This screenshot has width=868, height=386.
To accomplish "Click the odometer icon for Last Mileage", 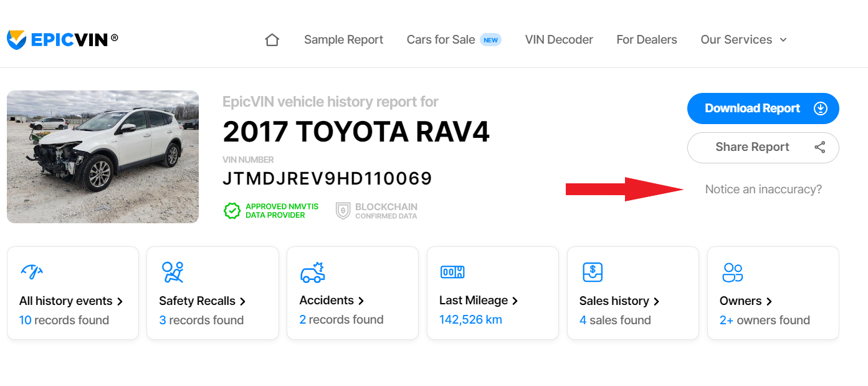I will tap(452, 272).
